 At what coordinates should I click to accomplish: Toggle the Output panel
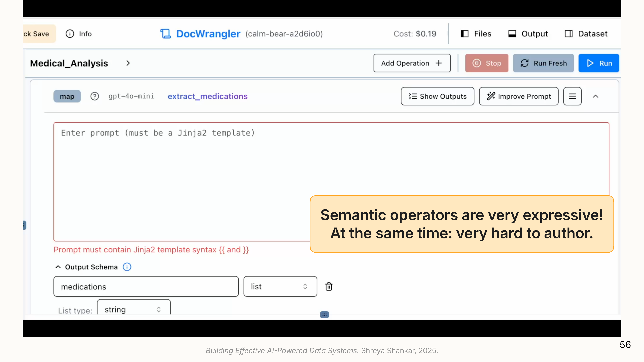click(528, 34)
